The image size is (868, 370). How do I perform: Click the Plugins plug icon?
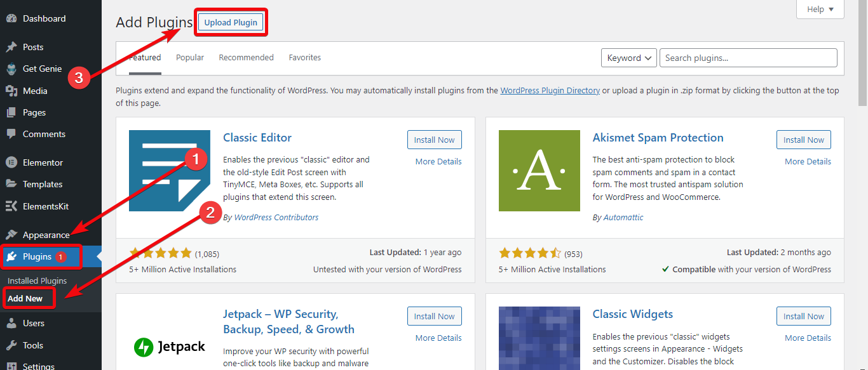tap(11, 256)
